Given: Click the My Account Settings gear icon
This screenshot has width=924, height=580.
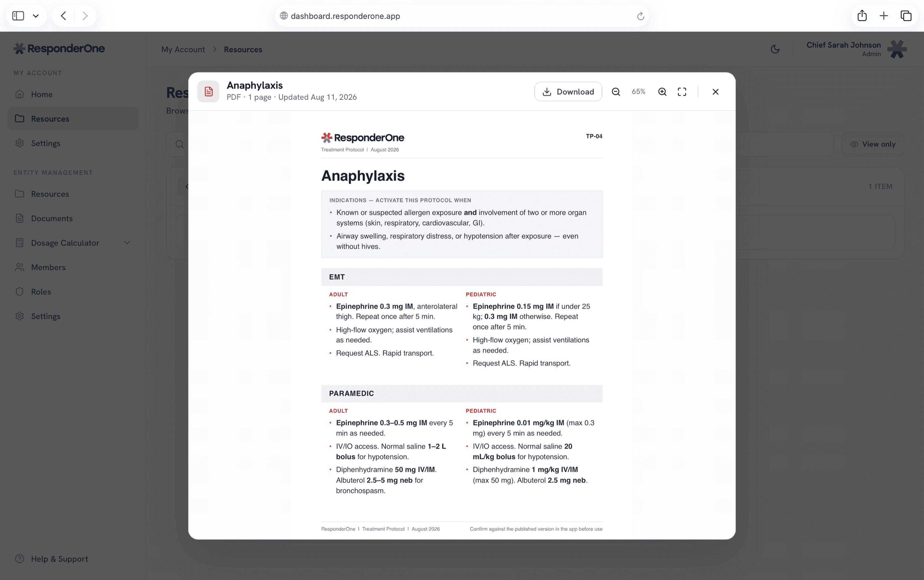Looking at the screenshot, I should coord(20,143).
